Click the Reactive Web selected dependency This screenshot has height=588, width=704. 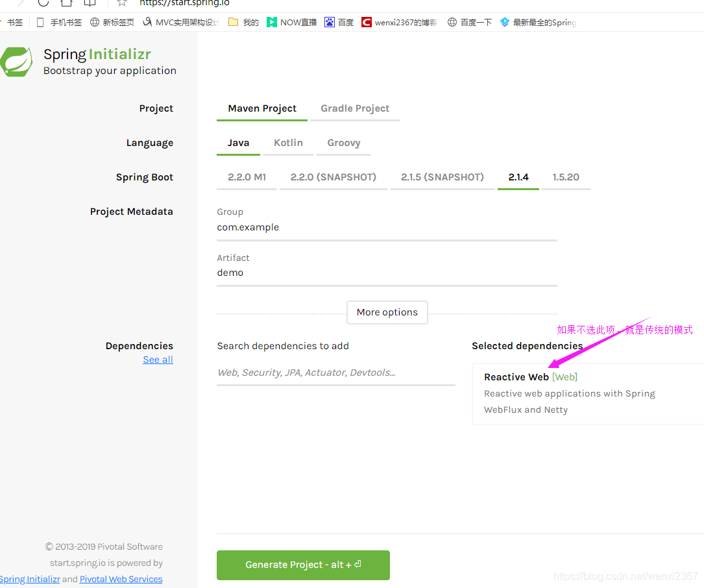click(588, 394)
